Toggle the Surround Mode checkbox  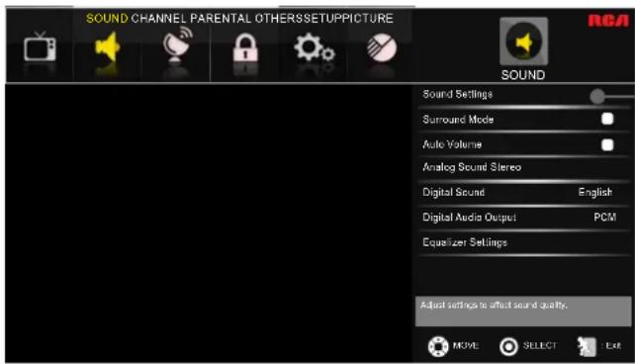(x=607, y=119)
